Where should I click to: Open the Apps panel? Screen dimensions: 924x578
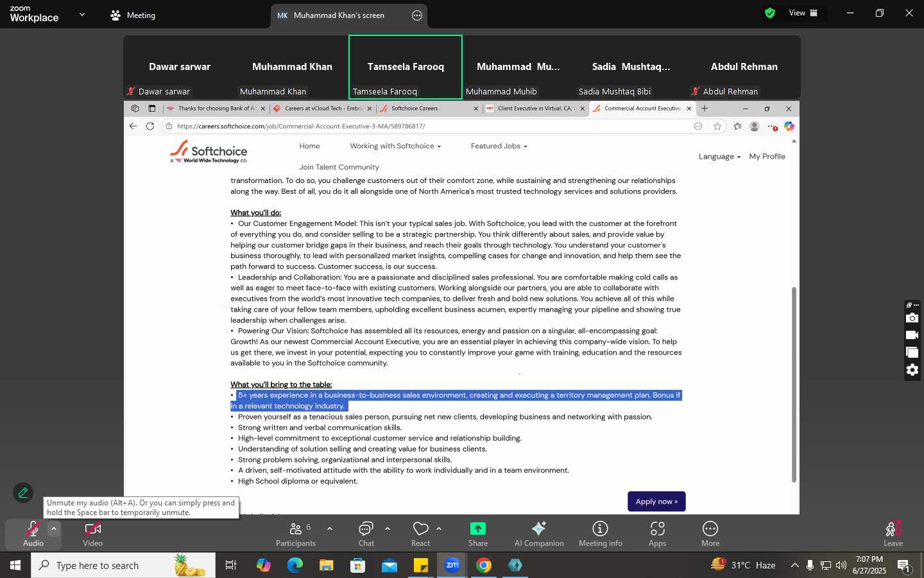pos(658,534)
